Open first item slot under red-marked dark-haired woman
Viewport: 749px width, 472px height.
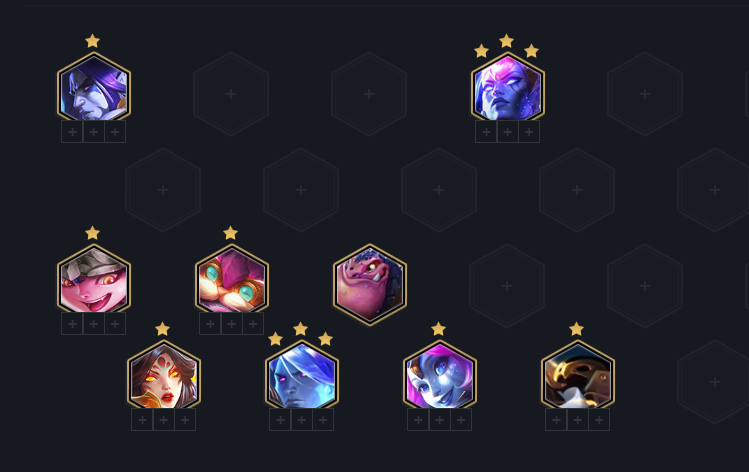[x=142, y=420]
